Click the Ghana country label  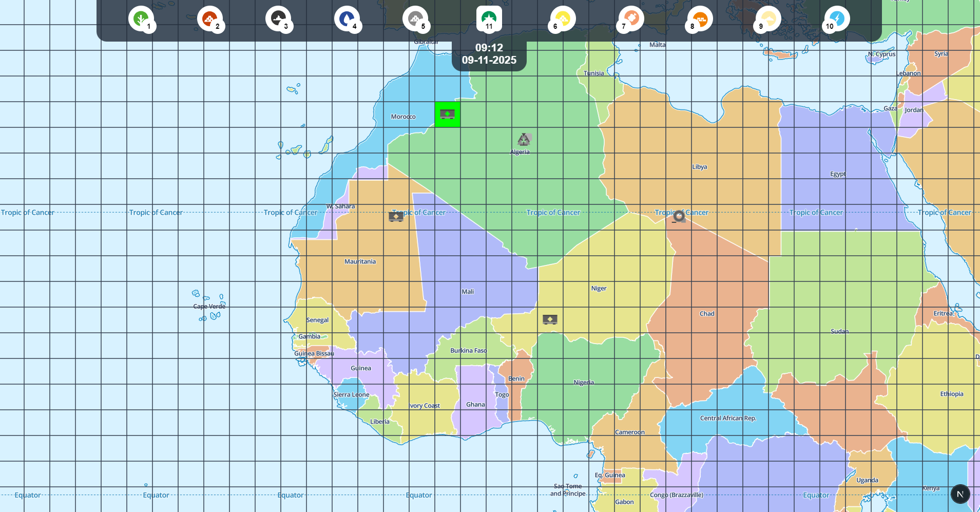click(x=476, y=405)
